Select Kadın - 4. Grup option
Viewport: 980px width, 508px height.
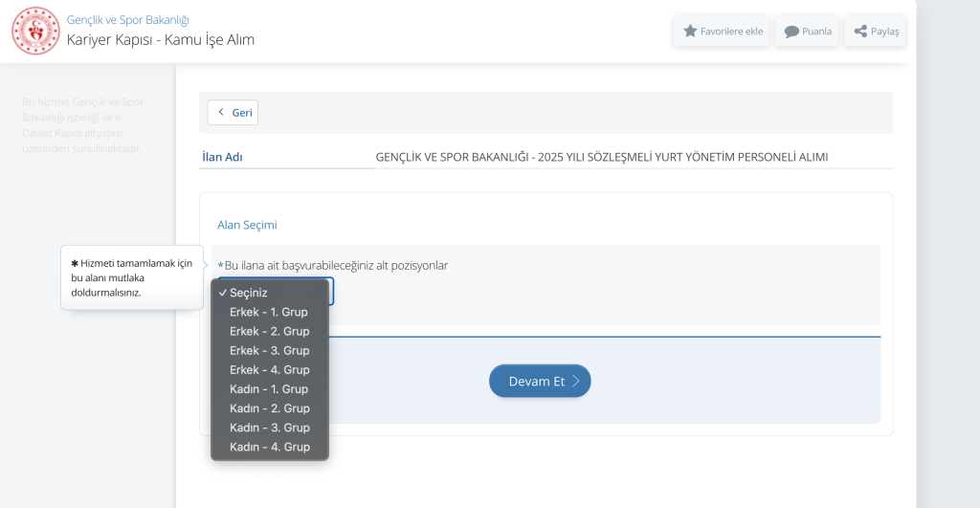269,447
